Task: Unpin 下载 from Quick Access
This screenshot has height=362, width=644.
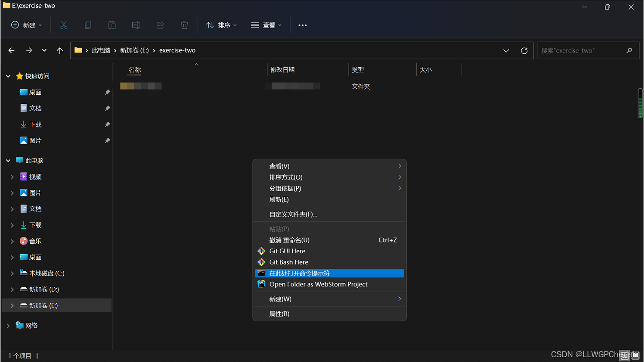Action: click(107, 124)
